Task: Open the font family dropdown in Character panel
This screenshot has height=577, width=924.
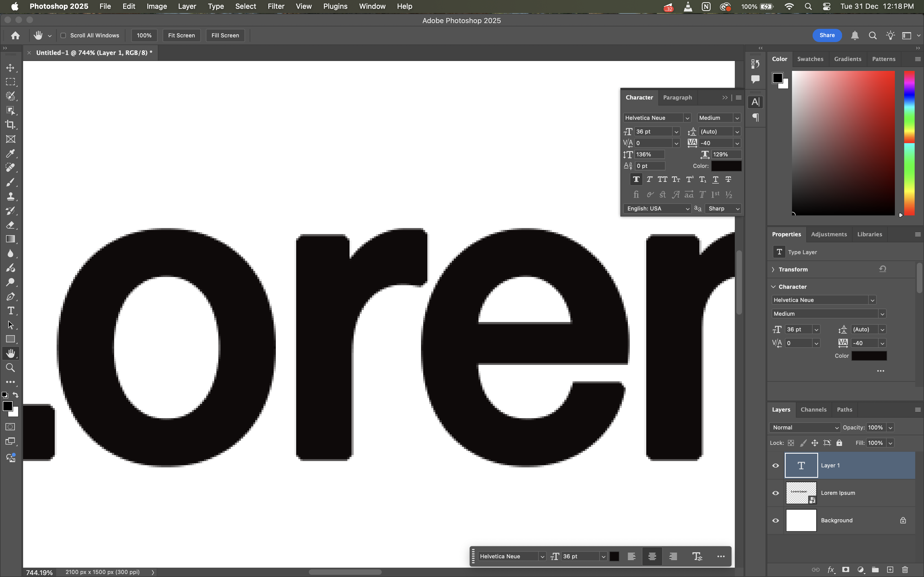Action: click(687, 118)
